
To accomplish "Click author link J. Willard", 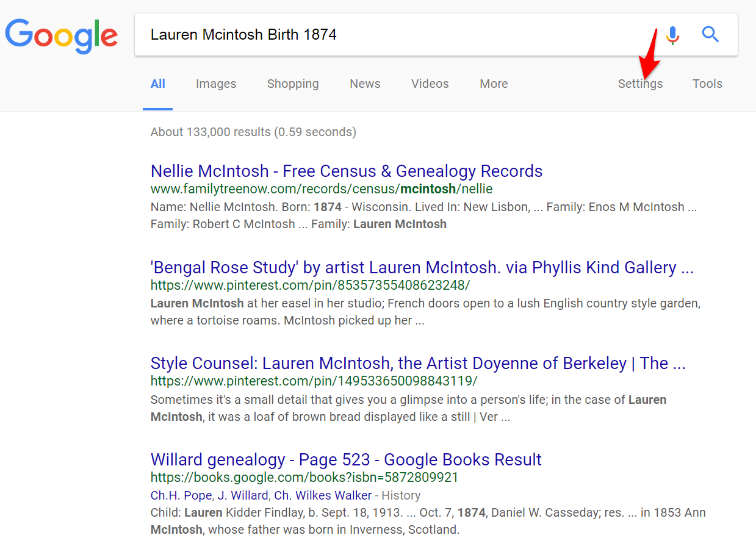I will (242, 495).
